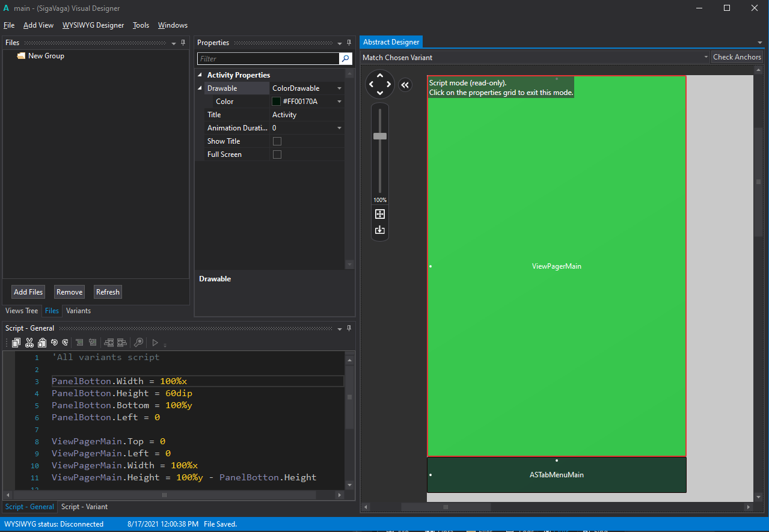
Task: Collapse the designer navigation panel with double-arrow
Action: pyautogui.click(x=405, y=85)
